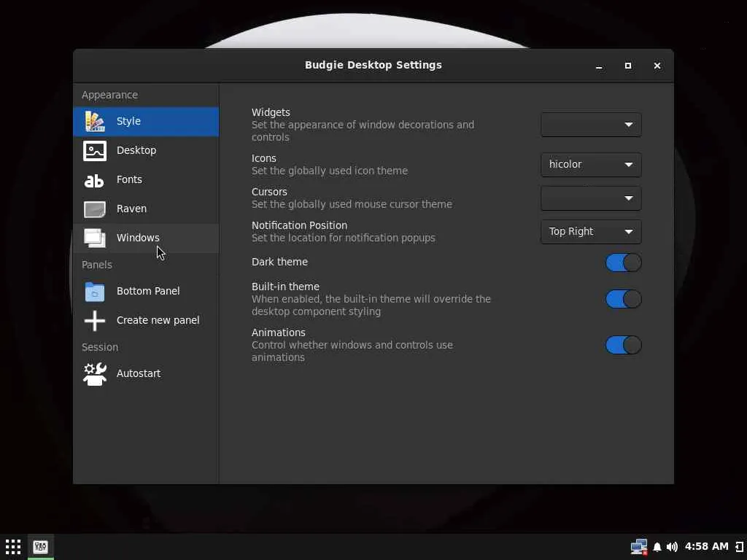
Task: Click the Built-in theme label
Action: (x=285, y=287)
